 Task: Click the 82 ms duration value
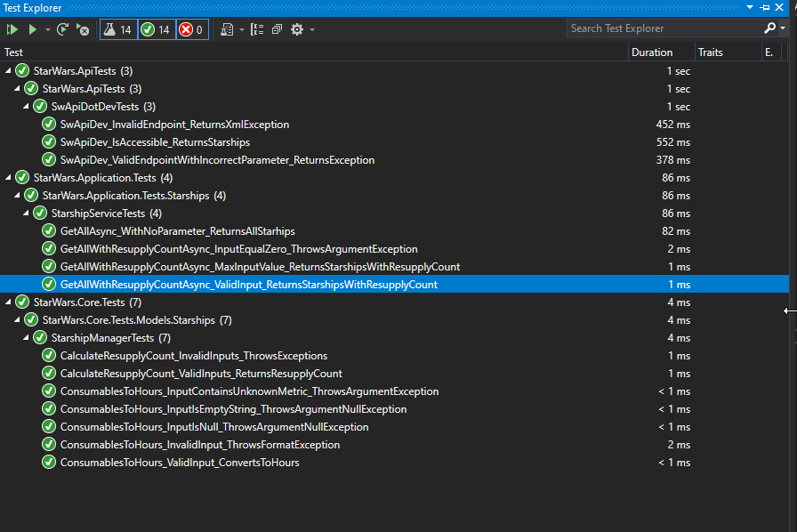676,231
